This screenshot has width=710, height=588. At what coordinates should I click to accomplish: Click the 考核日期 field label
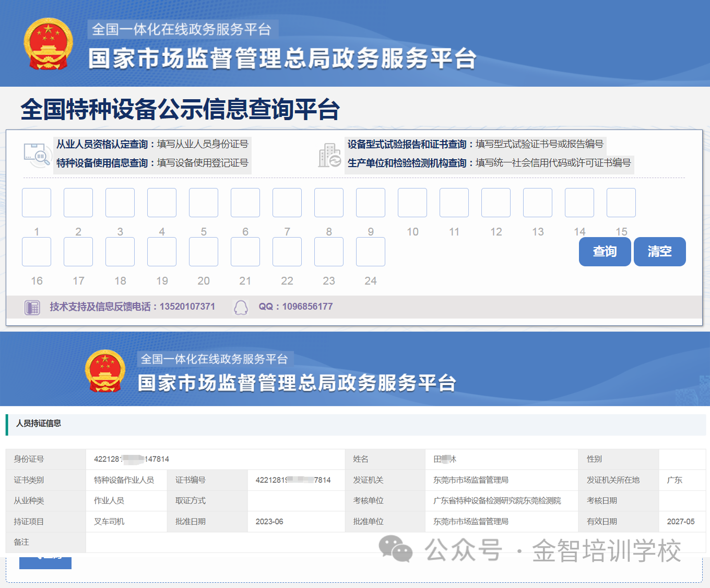[x=602, y=501]
